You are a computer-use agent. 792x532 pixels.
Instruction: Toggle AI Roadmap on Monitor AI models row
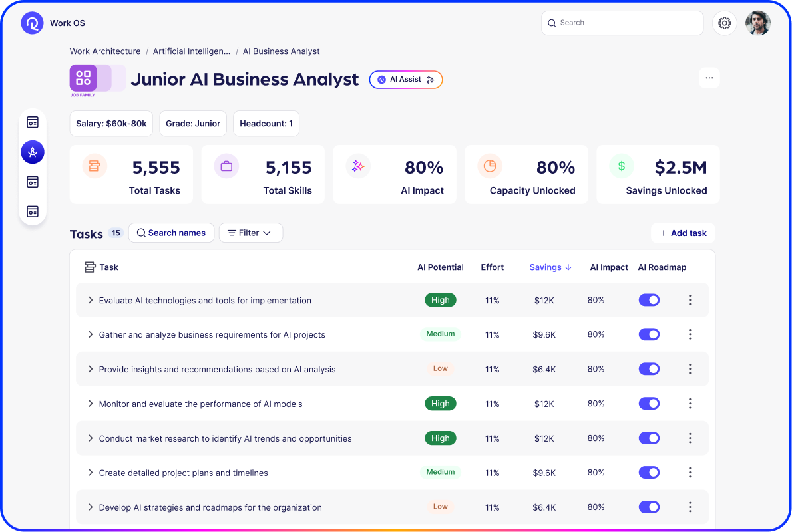[x=649, y=403]
